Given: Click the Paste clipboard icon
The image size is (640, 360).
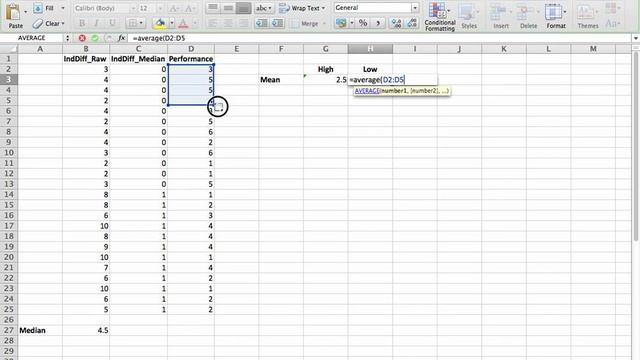Looking at the screenshot, I should [13, 11].
